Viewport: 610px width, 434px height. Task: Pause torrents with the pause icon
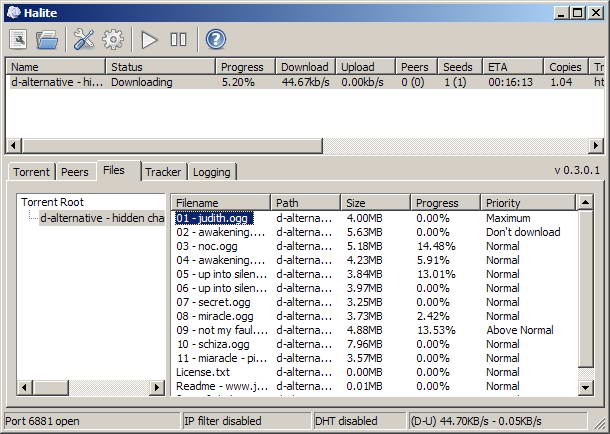tap(179, 40)
